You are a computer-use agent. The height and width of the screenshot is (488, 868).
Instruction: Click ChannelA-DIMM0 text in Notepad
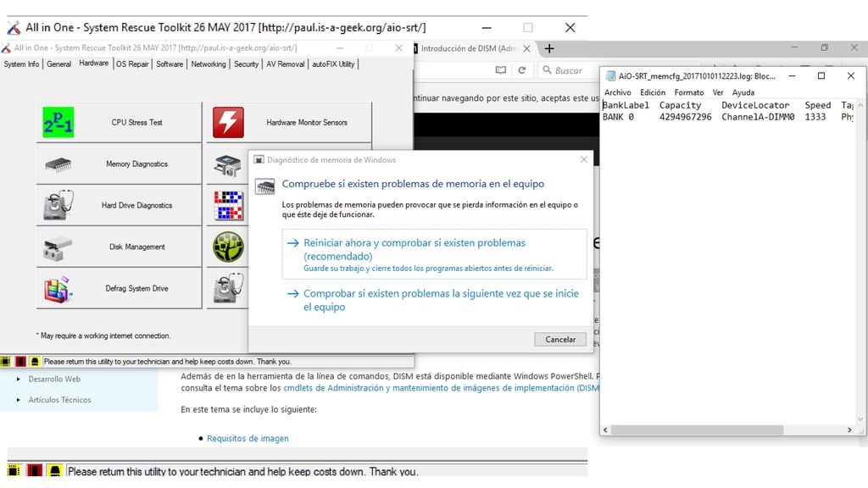click(758, 117)
